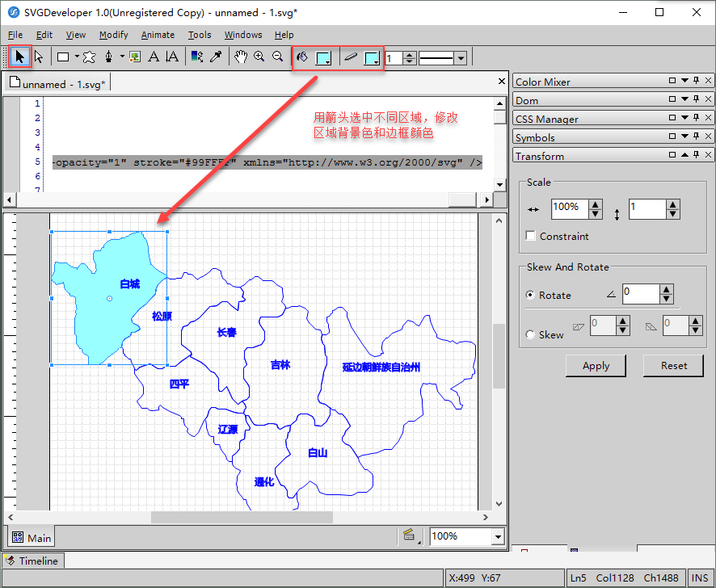Open the Windows menu
Screen dimensions: 716x588
pyautogui.click(x=243, y=35)
